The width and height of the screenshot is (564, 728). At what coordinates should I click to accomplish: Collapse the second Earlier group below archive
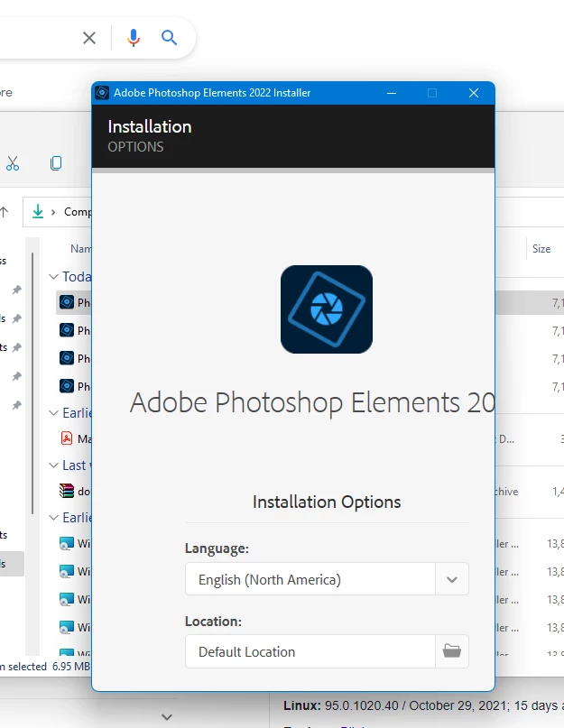54,517
